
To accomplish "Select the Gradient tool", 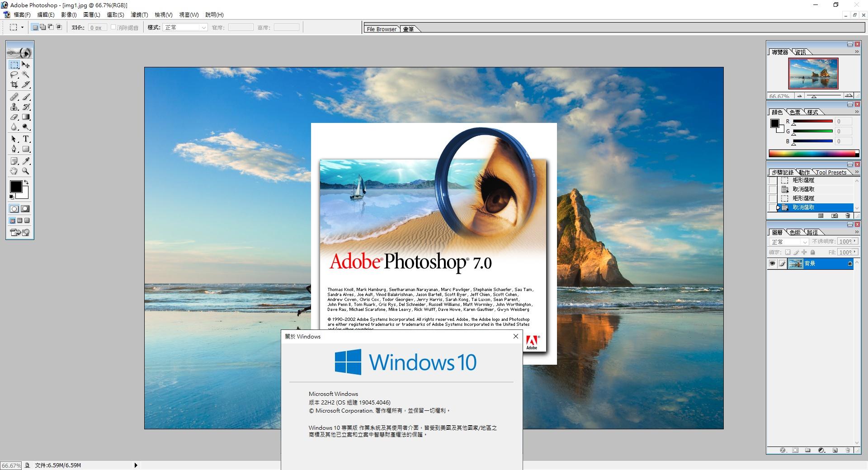I will pyautogui.click(x=26, y=117).
